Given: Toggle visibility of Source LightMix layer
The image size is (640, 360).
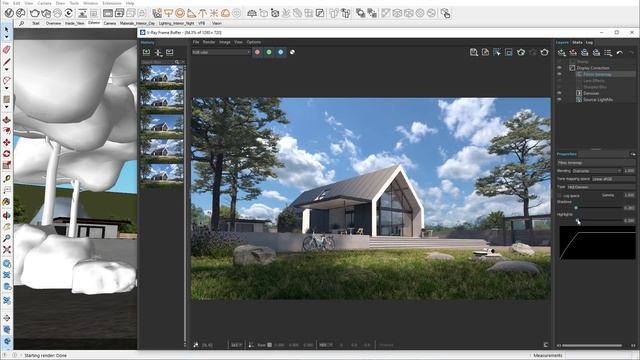Looking at the screenshot, I should pyautogui.click(x=559, y=100).
